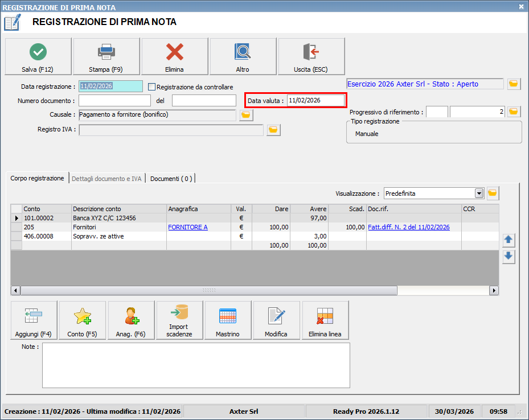The image size is (529, 420).
Task: Click the first small Progressivo di riferimento box
Action: click(437, 112)
